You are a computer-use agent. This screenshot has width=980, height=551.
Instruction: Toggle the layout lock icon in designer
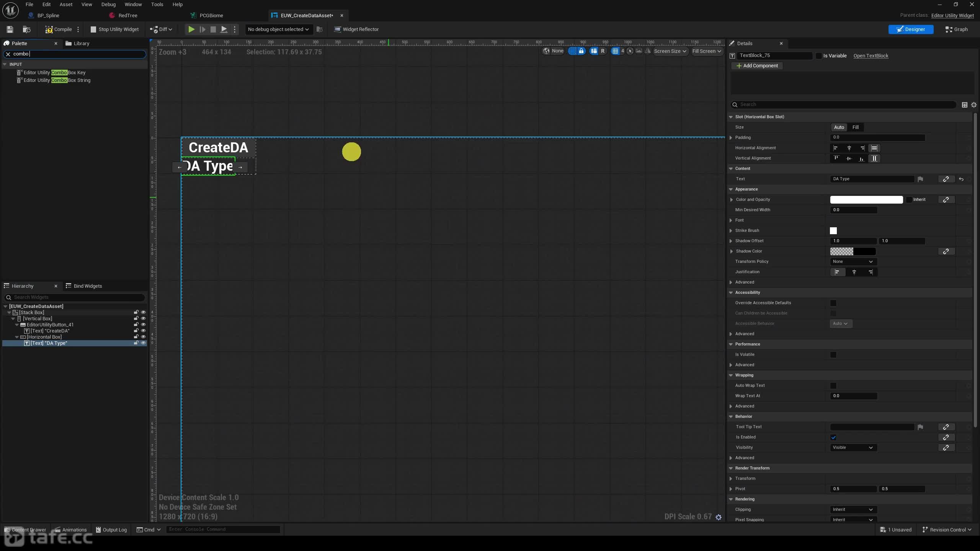click(581, 51)
